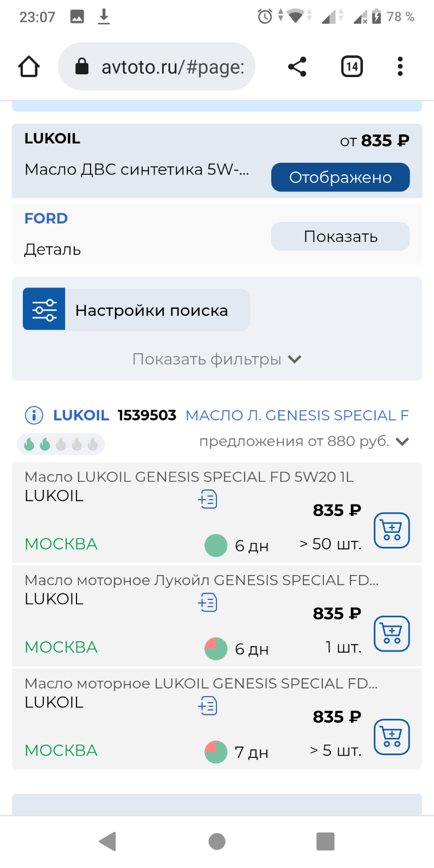
Task: Add the 7 дн offer to cart
Action: tap(392, 737)
